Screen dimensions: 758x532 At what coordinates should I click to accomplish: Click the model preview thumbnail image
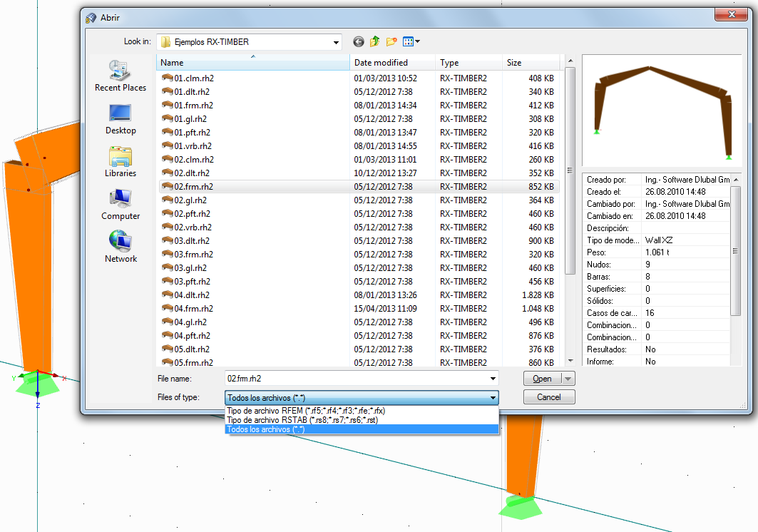pos(662,111)
